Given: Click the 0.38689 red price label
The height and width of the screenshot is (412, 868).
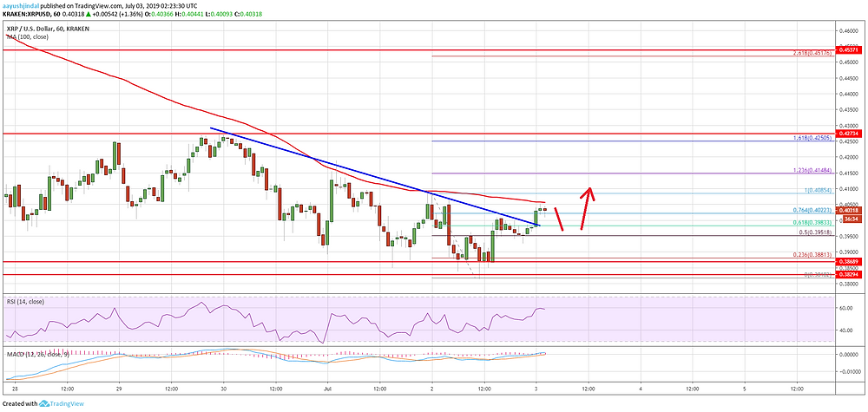Looking at the screenshot, I should tap(850, 260).
